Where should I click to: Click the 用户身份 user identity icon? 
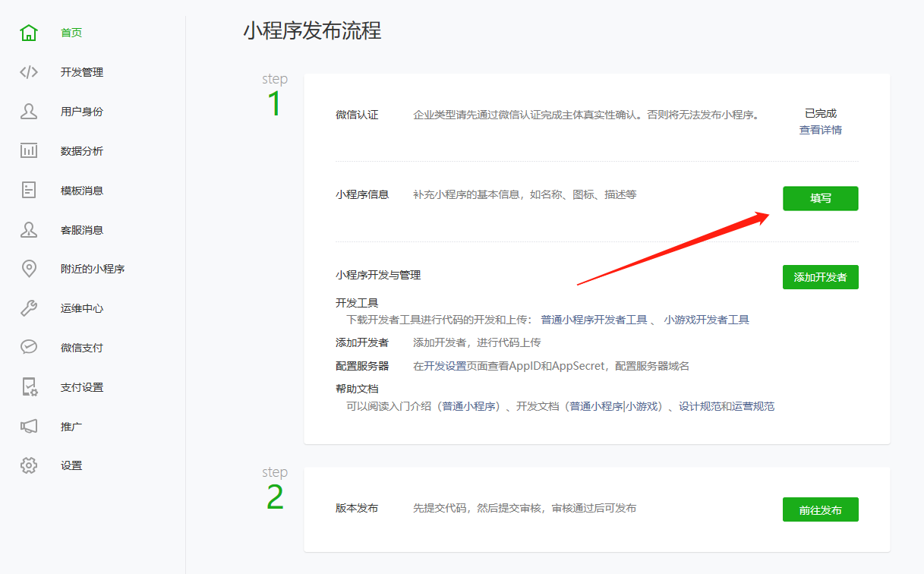pyautogui.click(x=29, y=111)
